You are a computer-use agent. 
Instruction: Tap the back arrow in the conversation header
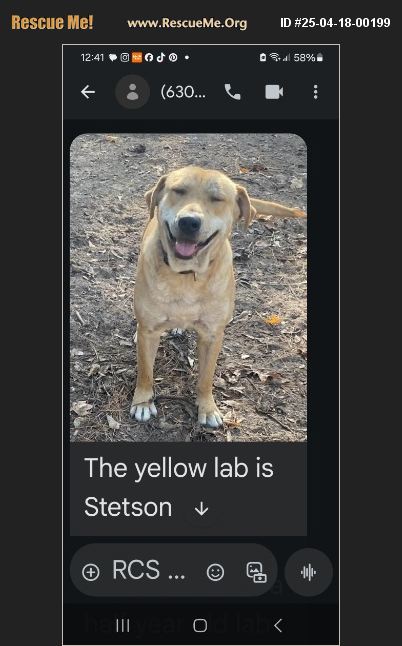click(x=88, y=92)
